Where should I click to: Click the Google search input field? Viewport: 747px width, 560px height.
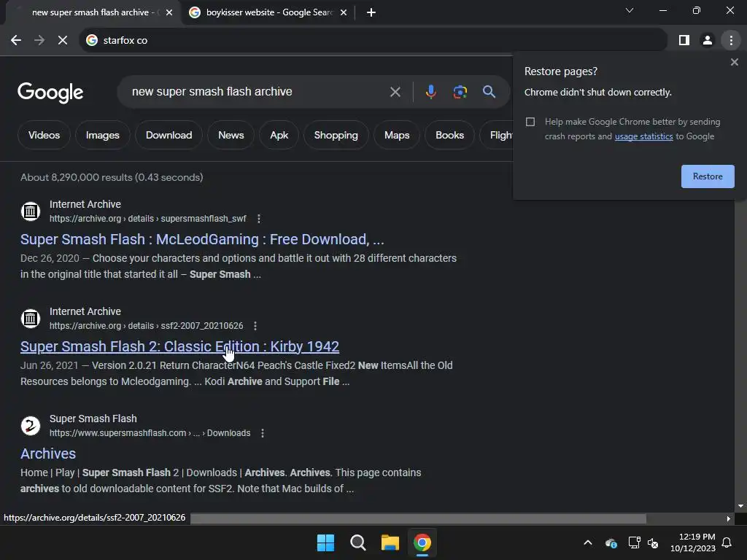coord(258,92)
